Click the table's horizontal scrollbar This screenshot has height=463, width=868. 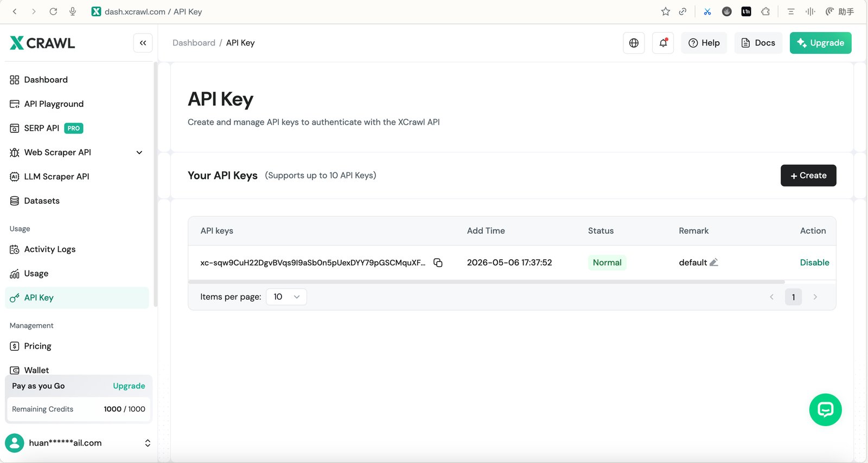[487, 282]
